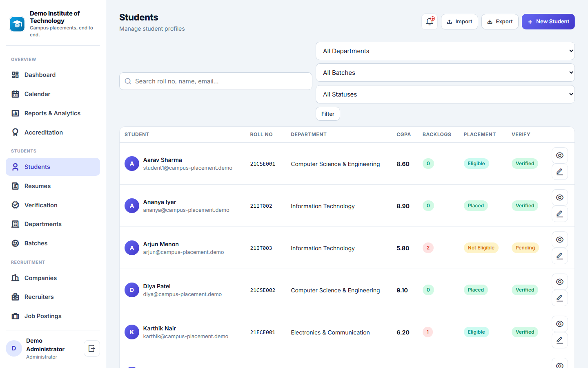Viewport: 588px width, 368px height.
Task: Click roll number 21ECE001
Action: click(263, 332)
